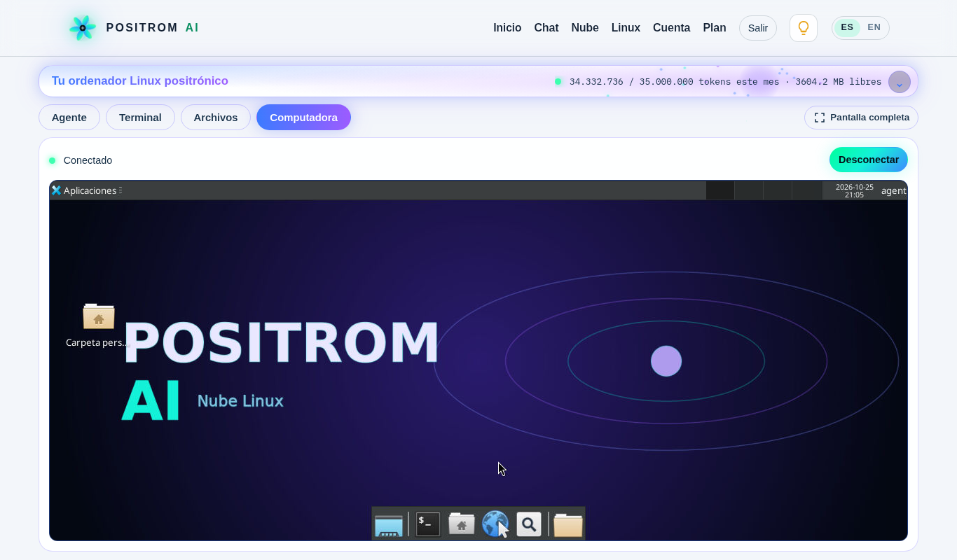Open the magnifier app finder in the dock

tap(529, 524)
